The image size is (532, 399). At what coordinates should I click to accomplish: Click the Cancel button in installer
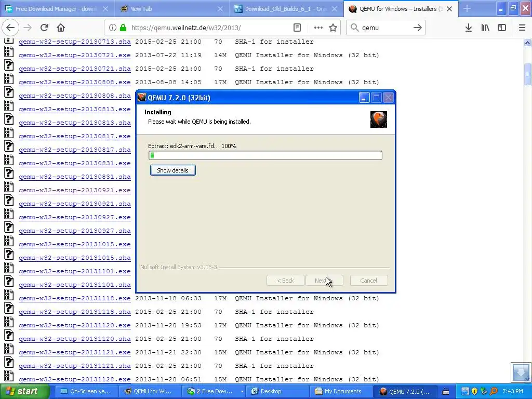coord(369,281)
